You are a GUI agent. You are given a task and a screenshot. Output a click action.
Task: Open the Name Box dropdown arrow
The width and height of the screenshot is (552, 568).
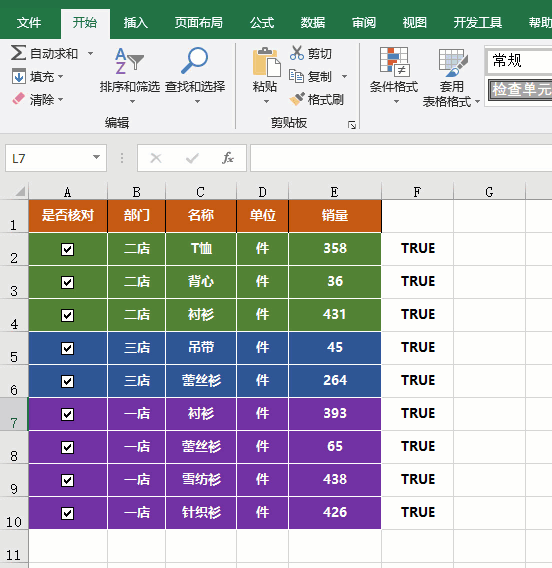click(96, 157)
